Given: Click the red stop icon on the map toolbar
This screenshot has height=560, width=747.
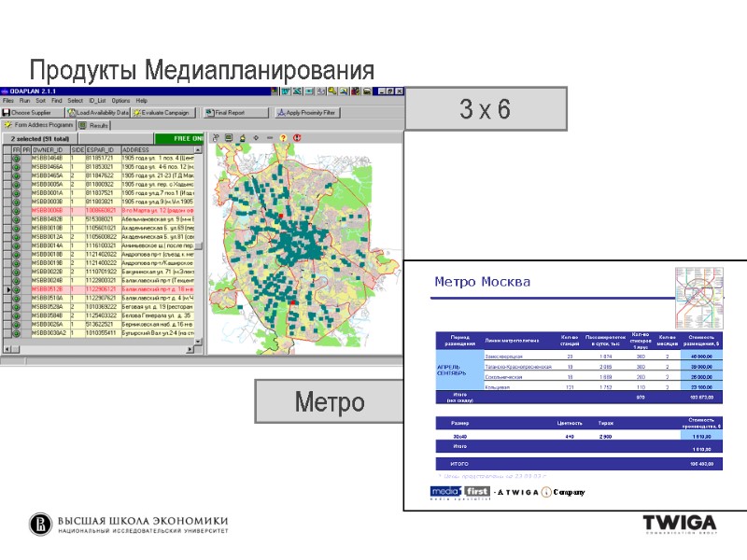Looking at the screenshot, I should (297, 137).
